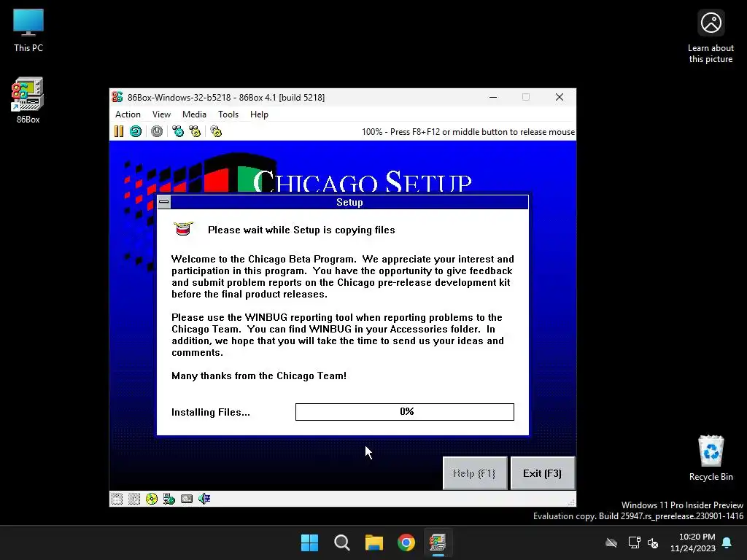Click the OneDrive cloud tray icon
This screenshot has height=560, width=747.
point(611,542)
